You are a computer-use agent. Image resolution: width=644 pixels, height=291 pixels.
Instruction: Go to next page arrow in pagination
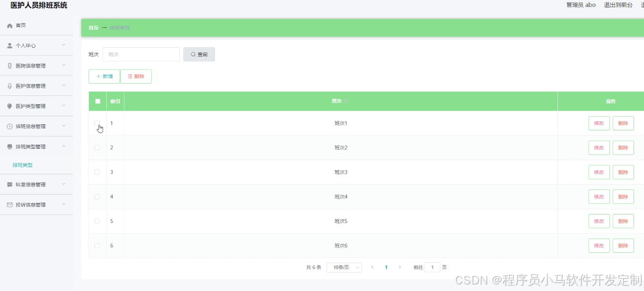[400, 267]
